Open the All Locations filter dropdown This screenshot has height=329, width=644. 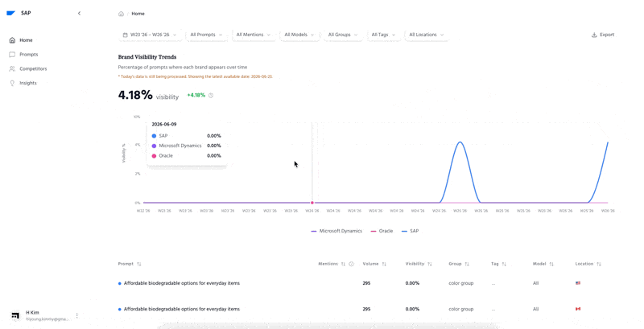pyautogui.click(x=427, y=35)
